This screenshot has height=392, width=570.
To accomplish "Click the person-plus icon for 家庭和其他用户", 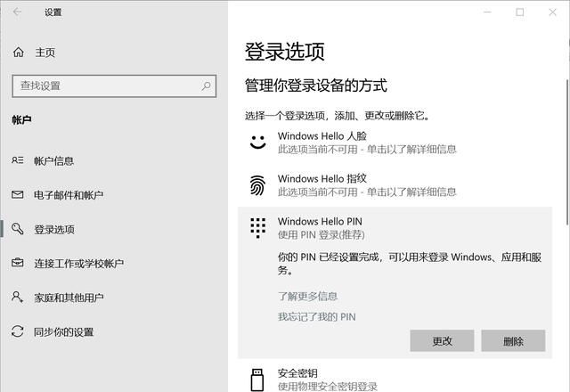I will [x=18, y=297].
